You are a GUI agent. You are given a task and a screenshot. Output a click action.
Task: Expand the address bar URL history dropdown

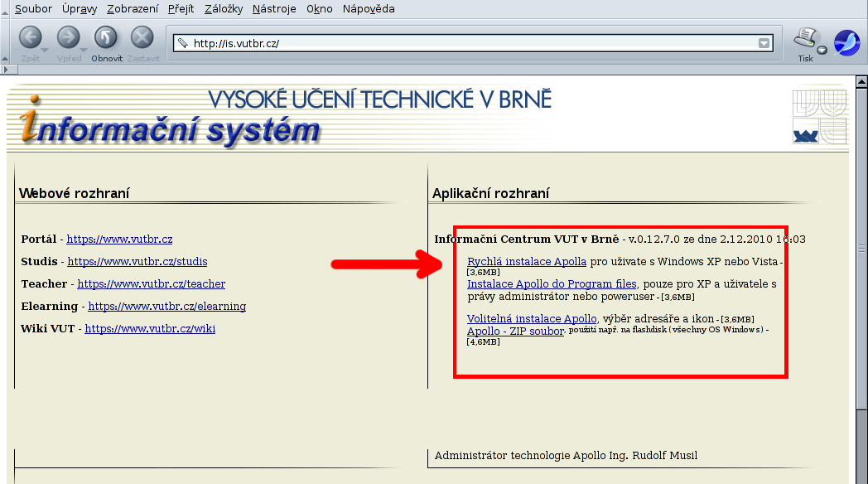click(x=764, y=43)
